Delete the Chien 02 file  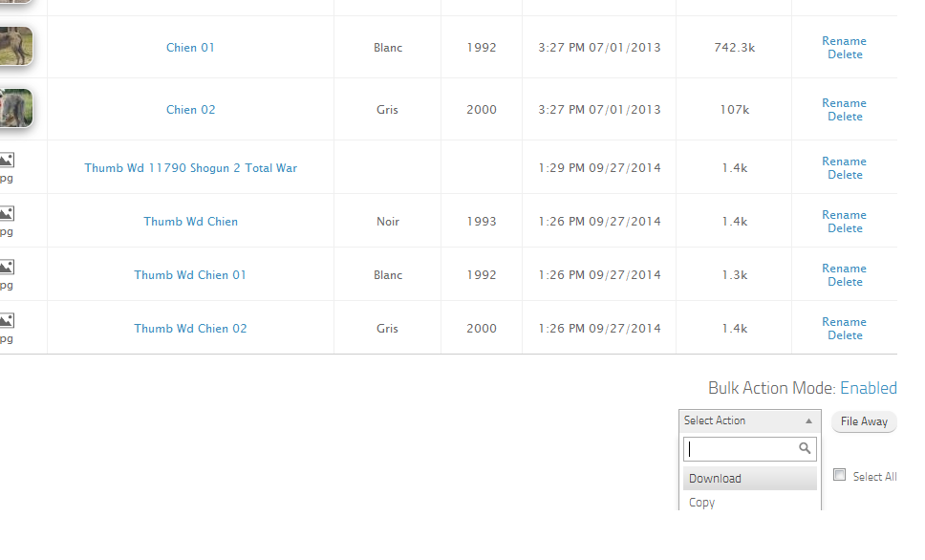click(845, 117)
